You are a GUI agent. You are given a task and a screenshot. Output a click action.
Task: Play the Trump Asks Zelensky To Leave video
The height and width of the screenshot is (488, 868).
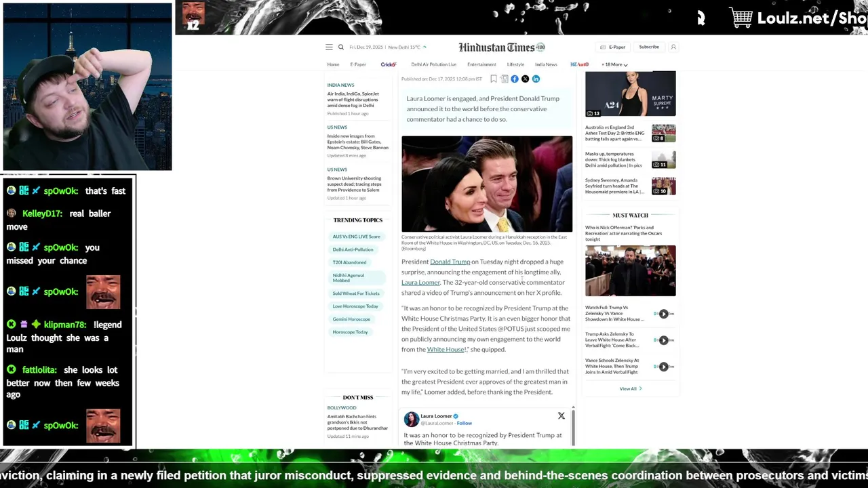pos(664,340)
